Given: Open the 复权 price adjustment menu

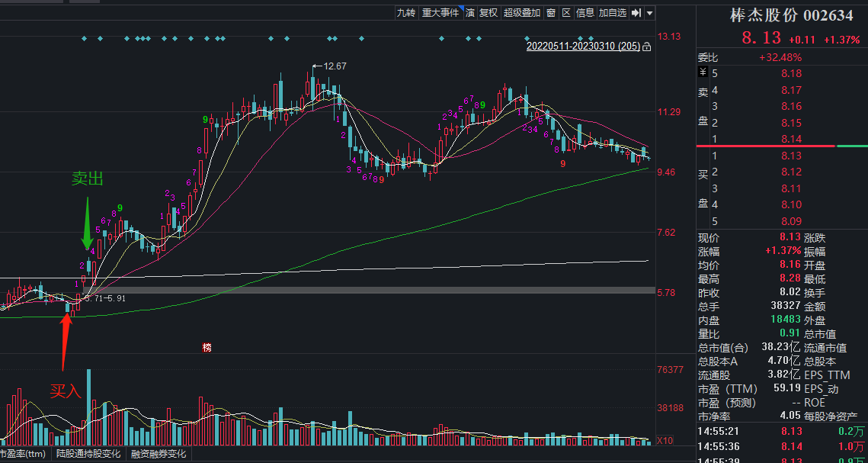Looking at the screenshot, I should coord(488,13).
